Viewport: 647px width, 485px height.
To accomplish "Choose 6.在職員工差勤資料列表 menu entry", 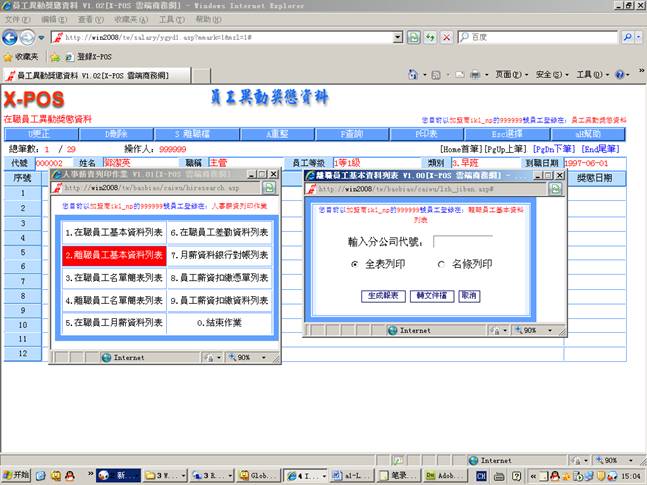I will [218, 233].
